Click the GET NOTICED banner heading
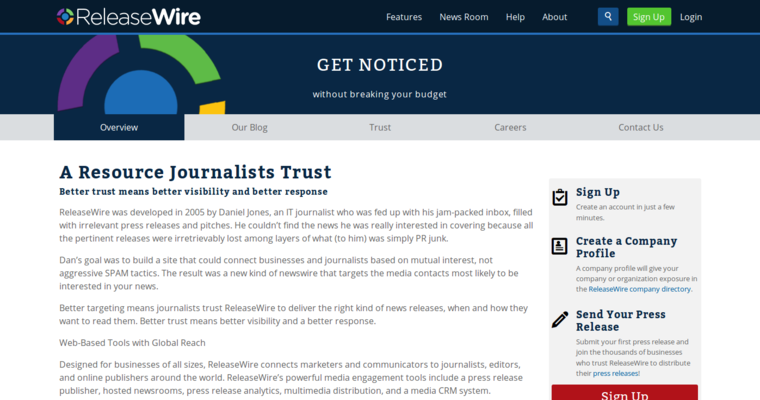760x400 pixels. click(x=380, y=65)
